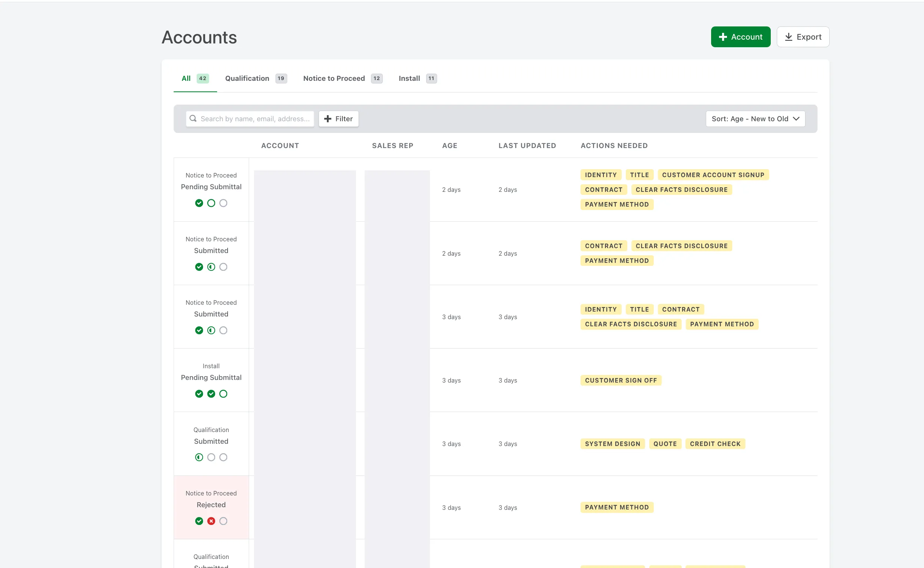
Task: Click the AGE column header
Action: point(450,145)
